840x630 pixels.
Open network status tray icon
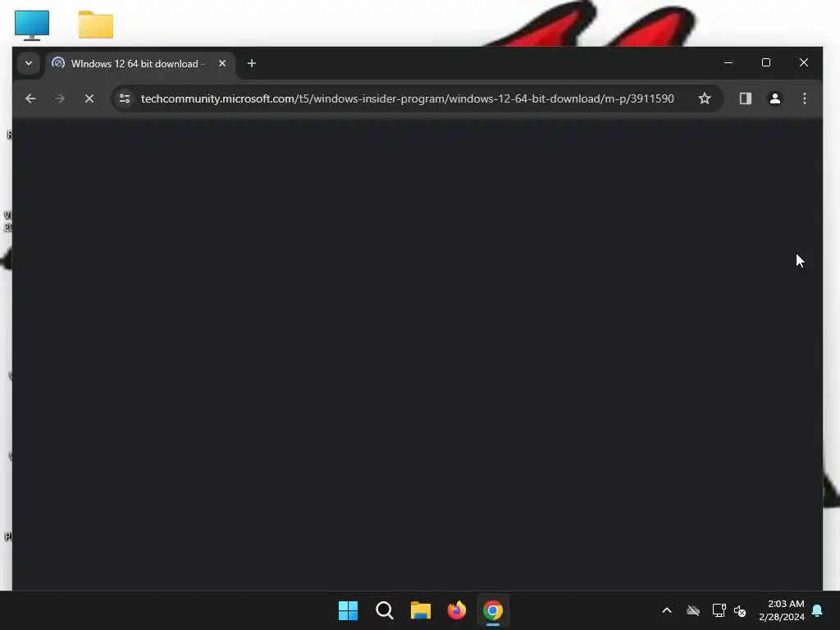(x=719, y=610)
